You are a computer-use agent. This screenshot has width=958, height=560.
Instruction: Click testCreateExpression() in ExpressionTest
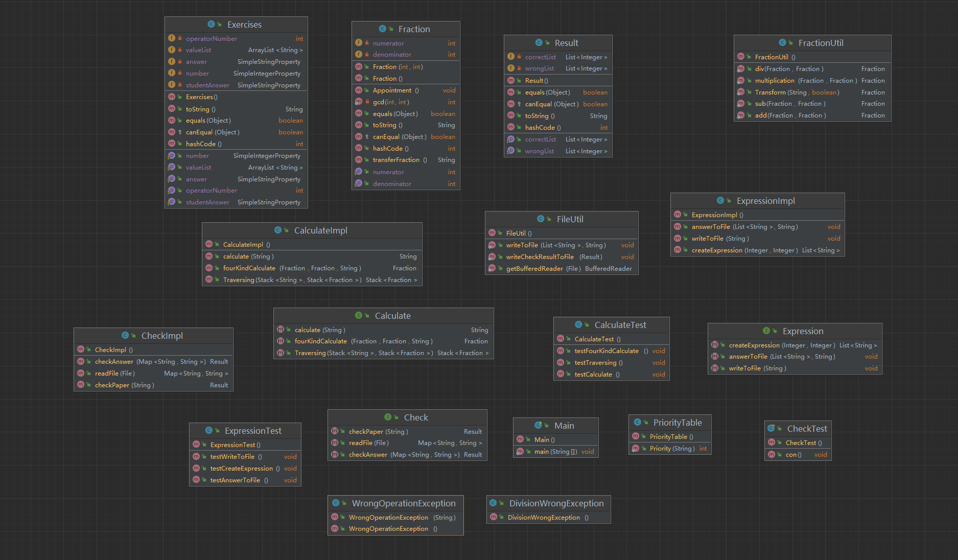pyautogui.click(x=245, y=469)
